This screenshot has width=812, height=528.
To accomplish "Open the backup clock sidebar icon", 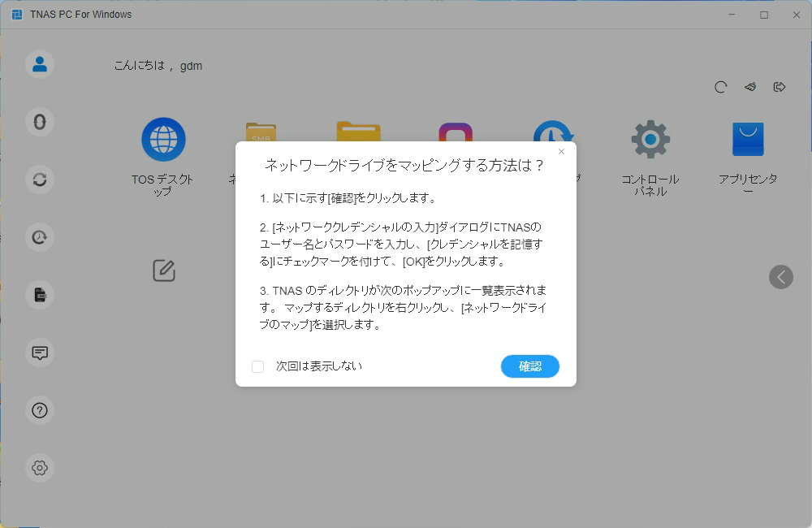I will click(x=40, y=237).
